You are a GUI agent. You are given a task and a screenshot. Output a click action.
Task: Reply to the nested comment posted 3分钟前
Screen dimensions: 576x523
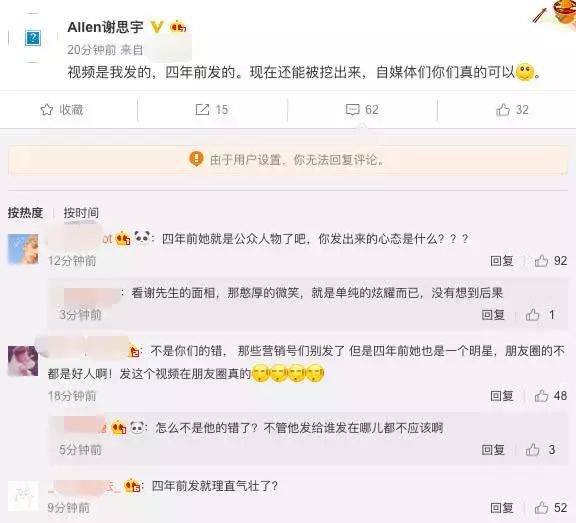coord(493,315)
